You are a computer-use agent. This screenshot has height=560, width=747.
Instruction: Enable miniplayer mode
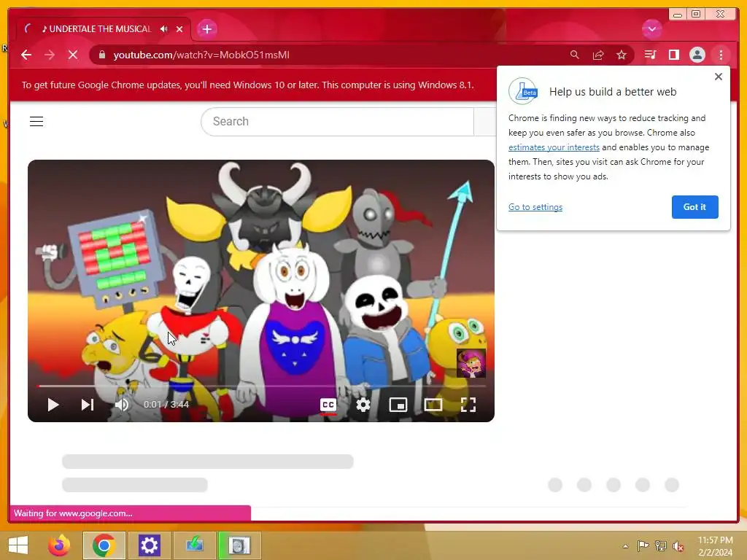pos(398,405)
